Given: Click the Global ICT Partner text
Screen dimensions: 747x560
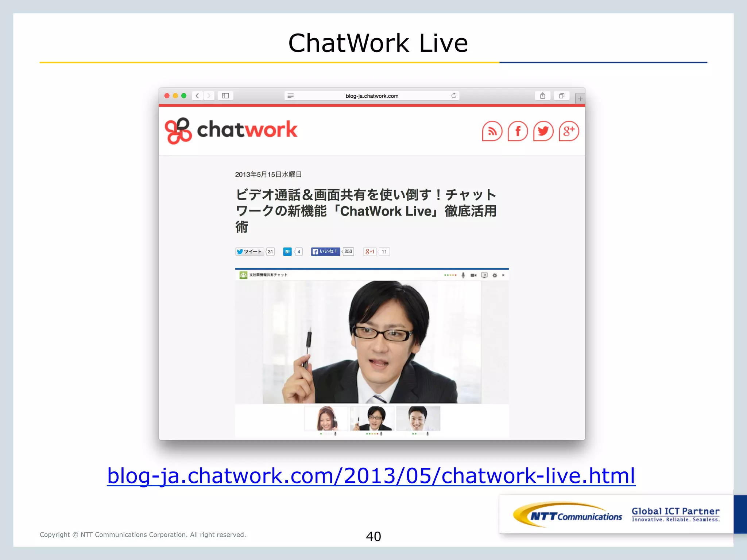Looking at the screenshot, I should coord(676,511).
